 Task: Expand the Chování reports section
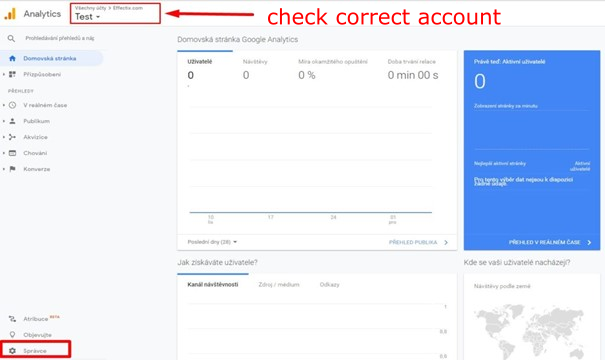pos(4,153)
